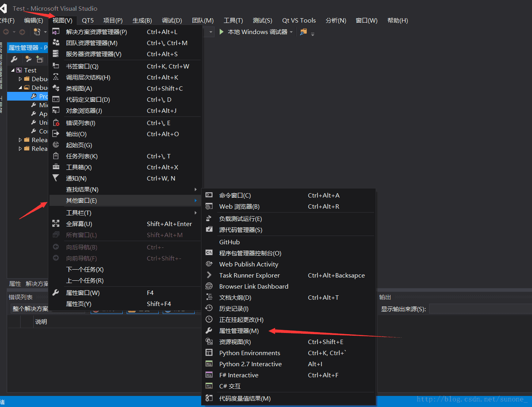Open the QT5 menu
Viewport: 532px width, 407px height.
pyautogui.click(x=88, y=20)
